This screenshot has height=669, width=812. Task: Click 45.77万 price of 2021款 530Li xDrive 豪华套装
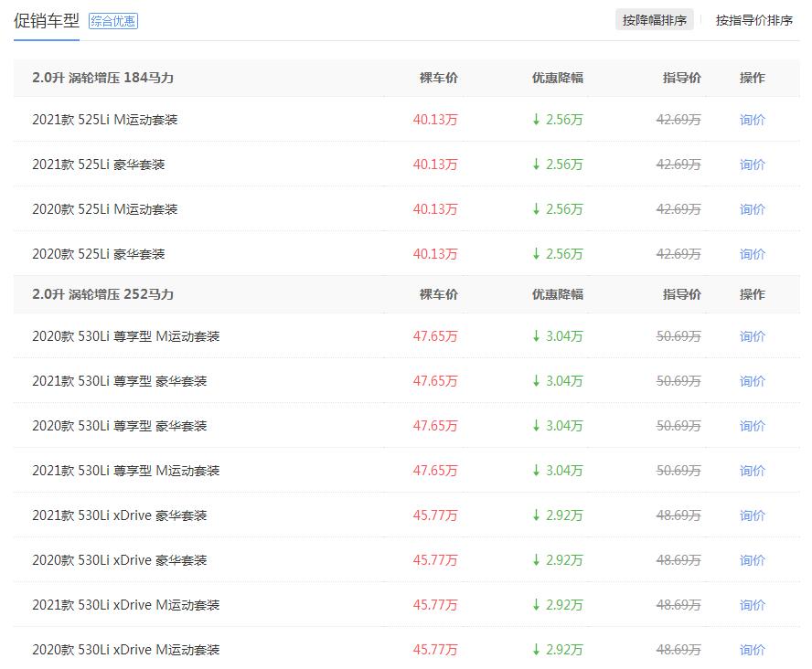click(x=435, y=515)
